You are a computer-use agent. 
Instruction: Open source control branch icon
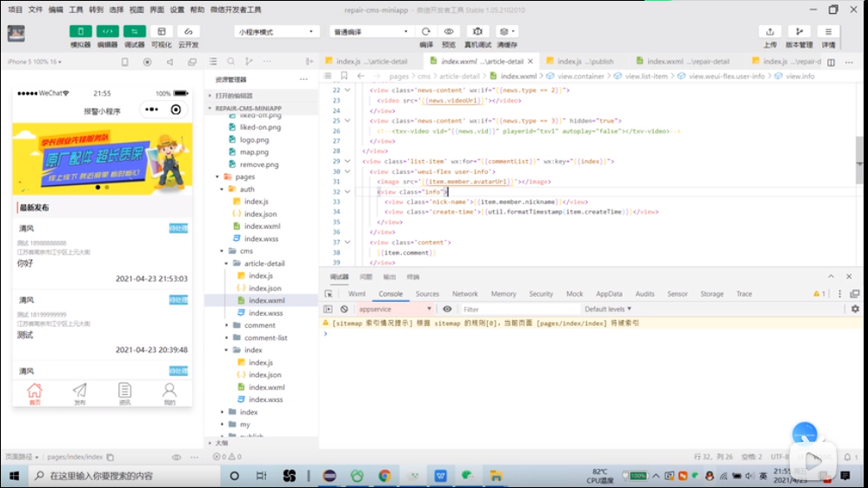coord(249,62)
